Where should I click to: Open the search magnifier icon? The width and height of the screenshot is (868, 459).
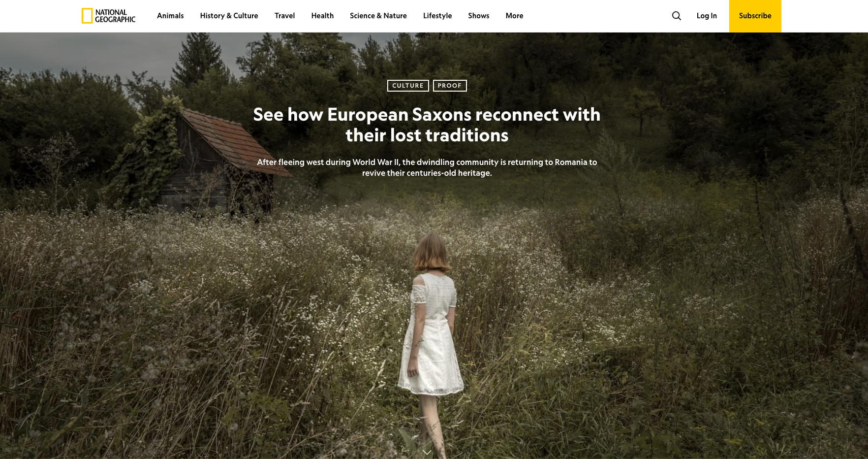click(x=677, y=16)
